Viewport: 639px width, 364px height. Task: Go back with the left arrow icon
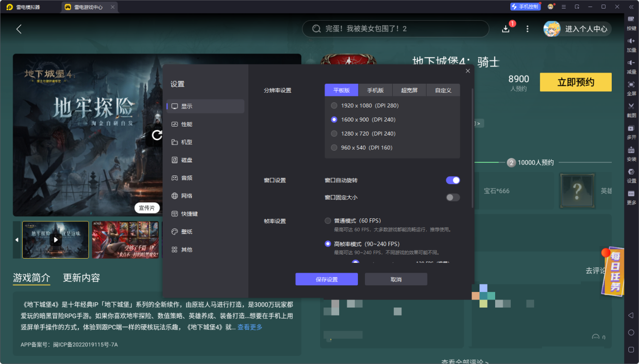point(19,29)
